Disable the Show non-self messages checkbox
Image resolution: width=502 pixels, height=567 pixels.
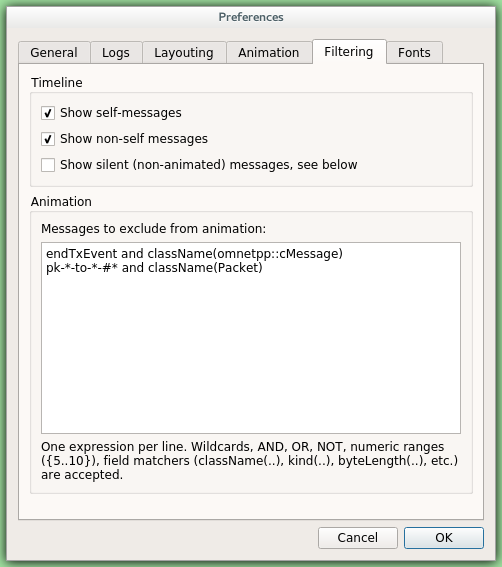[48, 139]
